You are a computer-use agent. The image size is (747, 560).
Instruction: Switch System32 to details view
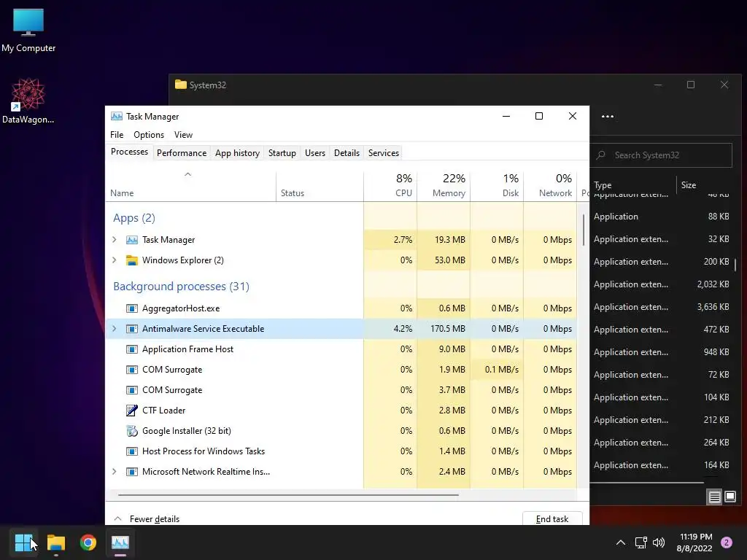click(x=715, y=497)
